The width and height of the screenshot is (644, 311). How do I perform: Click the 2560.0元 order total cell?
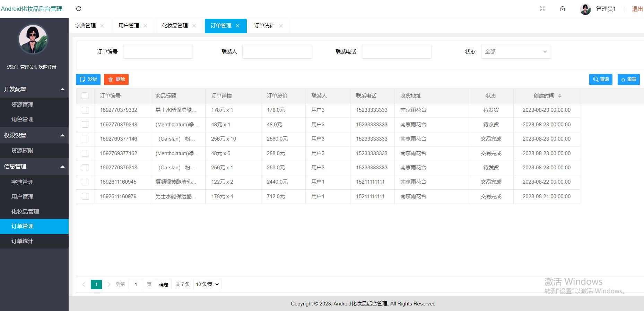(284, 139)
